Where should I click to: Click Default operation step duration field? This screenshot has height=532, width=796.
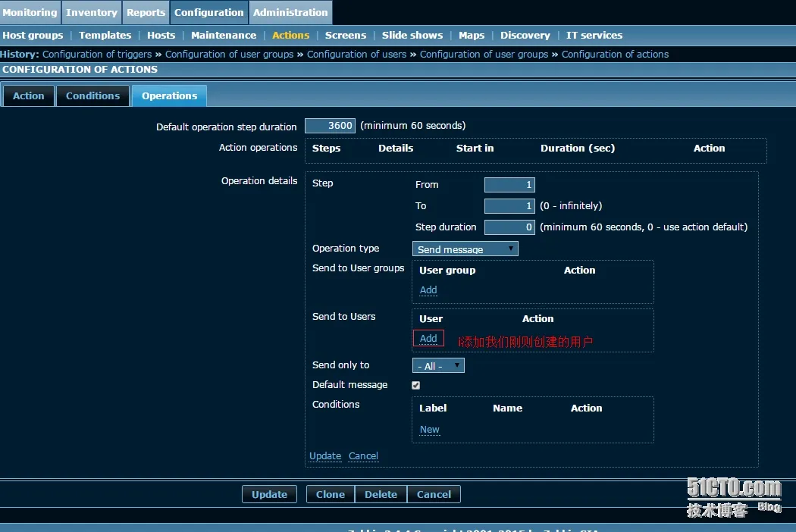[x=330, y=125]
